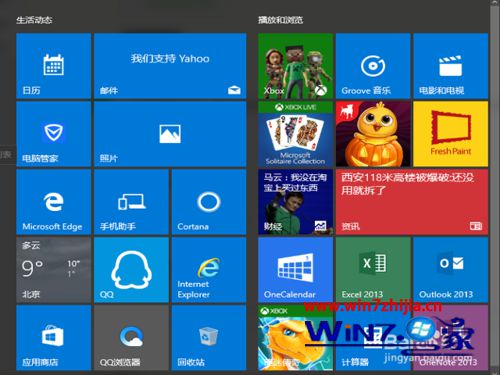Open the 计算器 calculator tile

(373, 338)
